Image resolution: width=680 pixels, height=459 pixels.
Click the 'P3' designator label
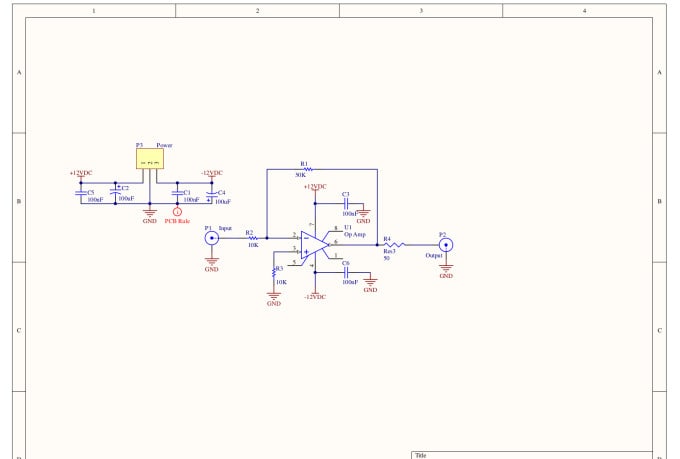[139, 145]
